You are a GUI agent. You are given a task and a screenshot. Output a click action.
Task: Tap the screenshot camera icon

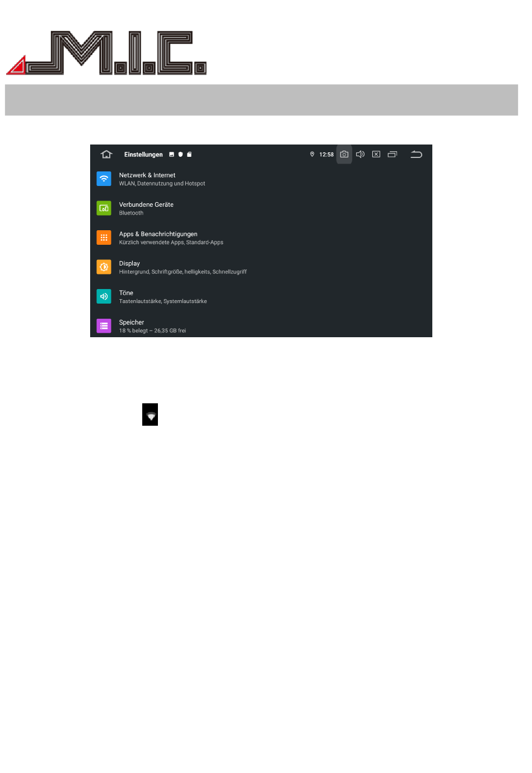tap(344, 155)
